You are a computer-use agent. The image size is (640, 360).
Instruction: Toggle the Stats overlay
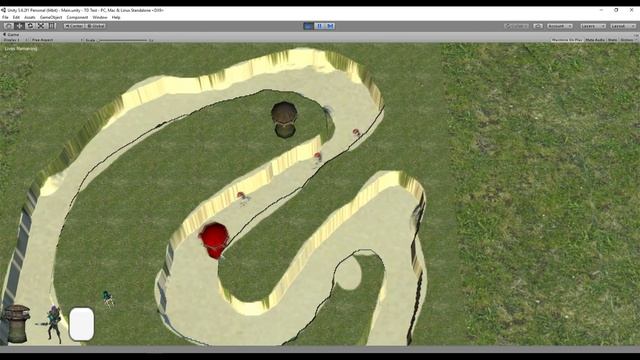(612, 40)
